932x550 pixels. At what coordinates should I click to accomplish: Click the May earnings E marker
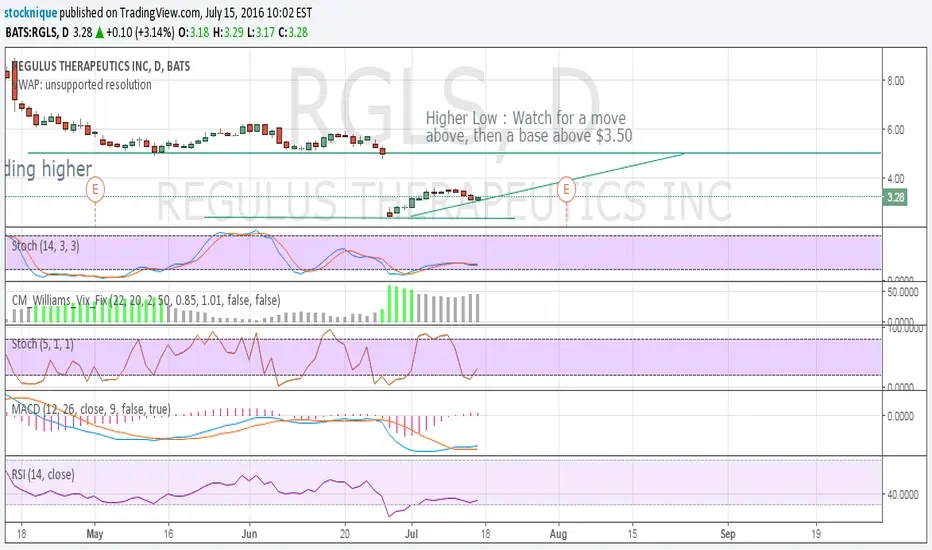pos(95,190)
